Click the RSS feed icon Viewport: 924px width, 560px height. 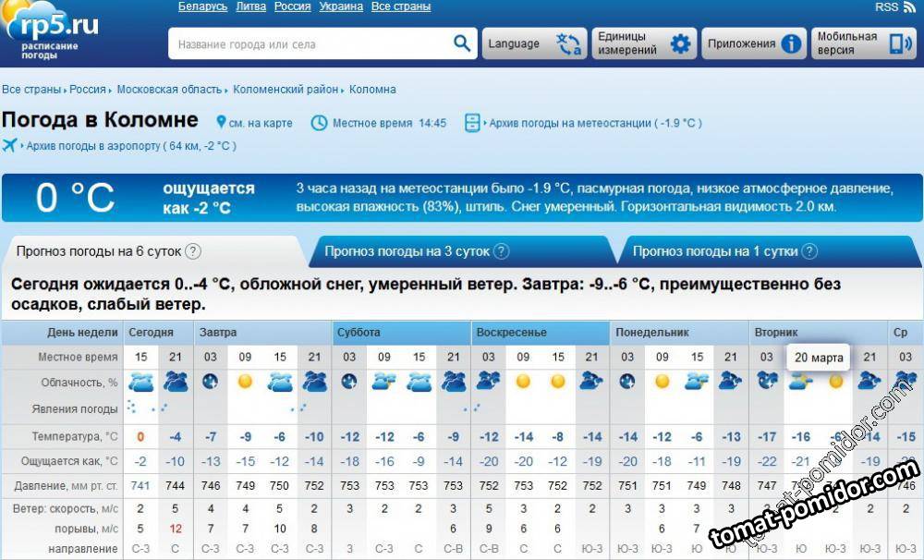[909, 7]
